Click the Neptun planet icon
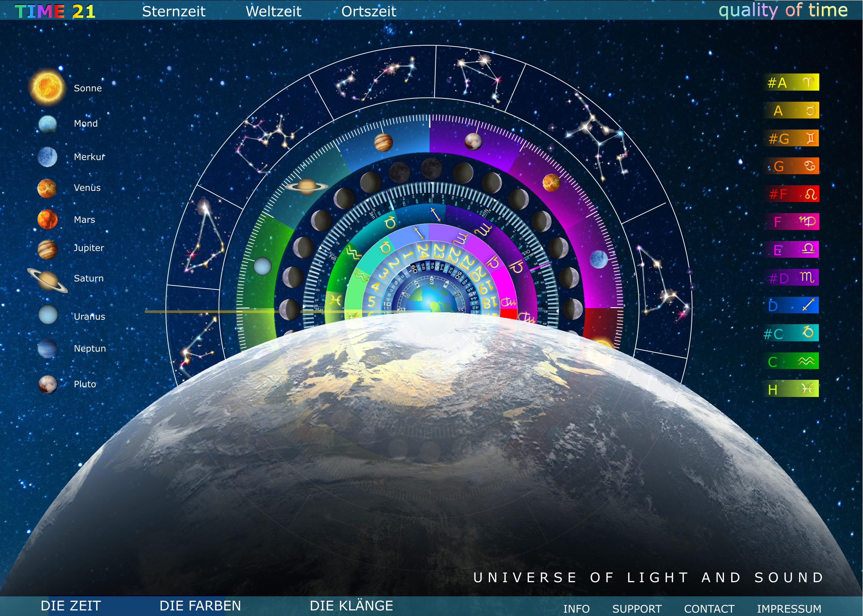This screenshot has width=863, height=616. click(48, 348)
